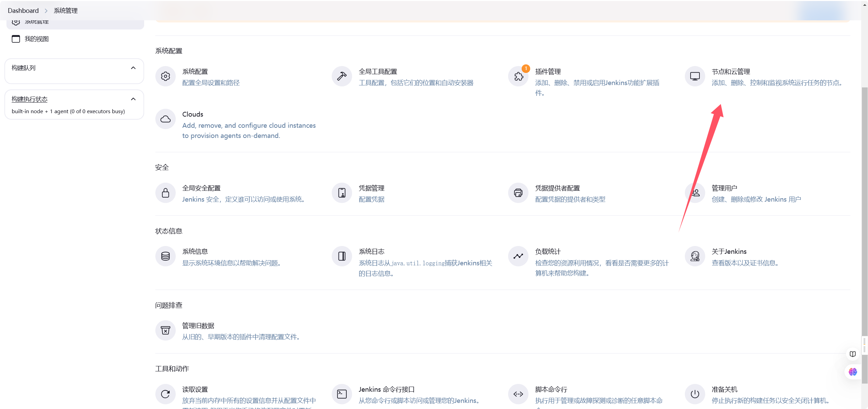
Task: Open the 构建执行状态 link
Action: point(30,99)
